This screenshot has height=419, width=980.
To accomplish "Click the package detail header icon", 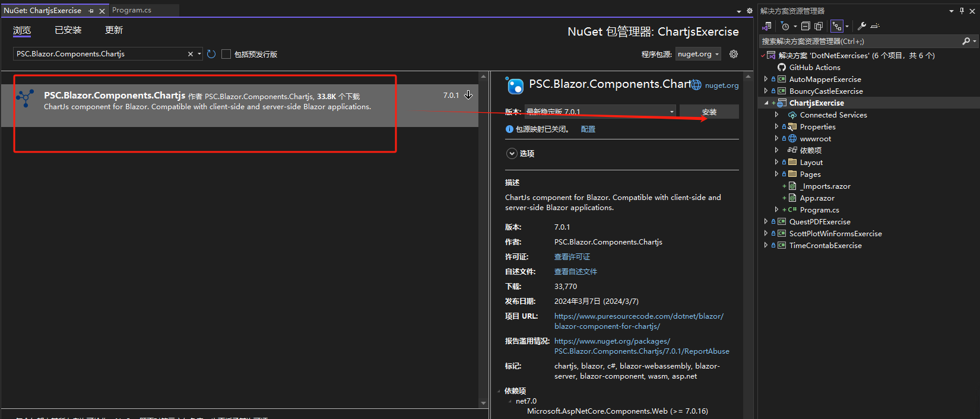I will click(515, 86).
